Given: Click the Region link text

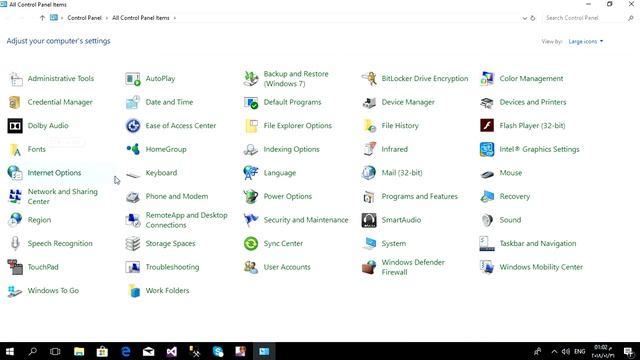Looking at the screenshot, I should [x=39, y=220].
